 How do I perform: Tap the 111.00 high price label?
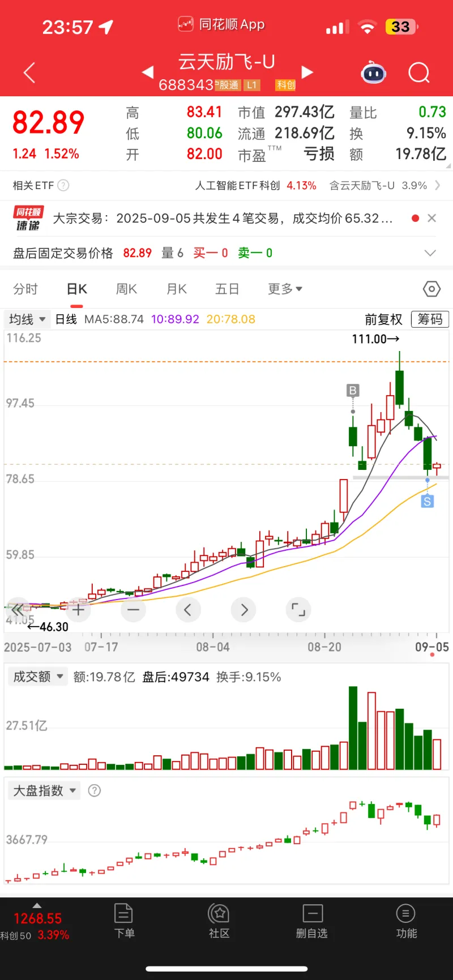point(375,339)
